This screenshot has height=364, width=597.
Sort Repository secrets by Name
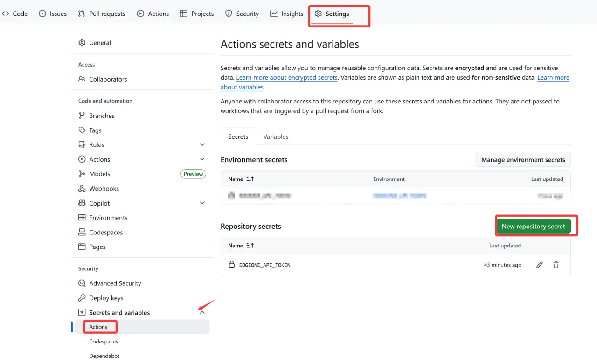[241, 246]
